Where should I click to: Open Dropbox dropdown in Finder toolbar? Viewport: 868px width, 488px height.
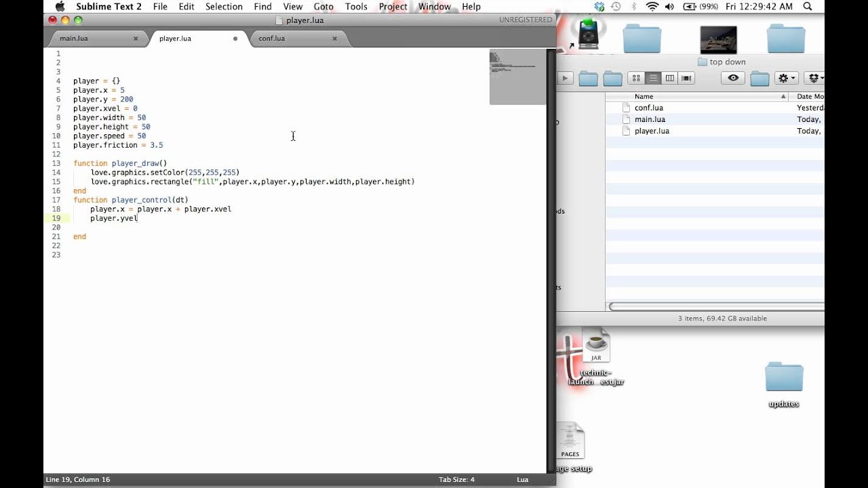click(816, 79)
